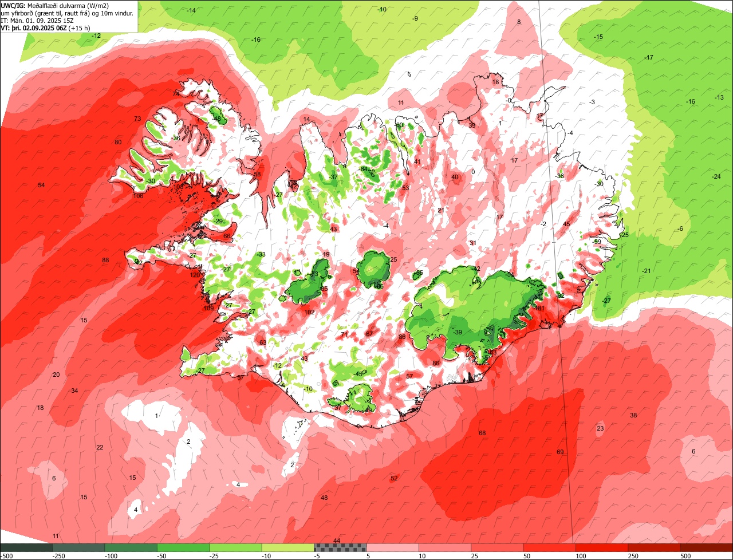The image size is (733, 560).
Task: Click the value '58' by the northwest bay
Action: [257, 174]
